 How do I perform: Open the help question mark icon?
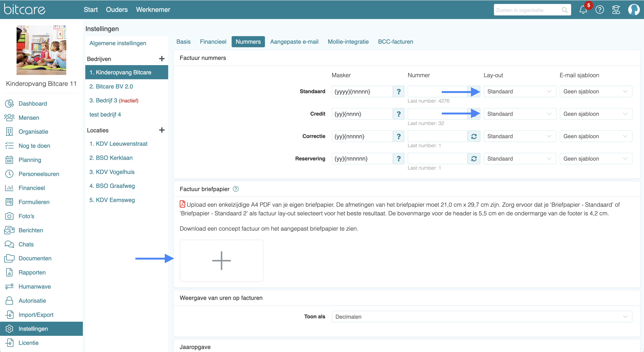click(x=600, y=10)
